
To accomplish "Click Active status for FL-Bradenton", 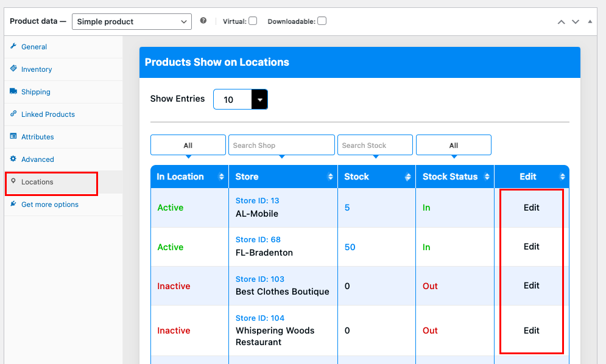I will click(171, 247).
